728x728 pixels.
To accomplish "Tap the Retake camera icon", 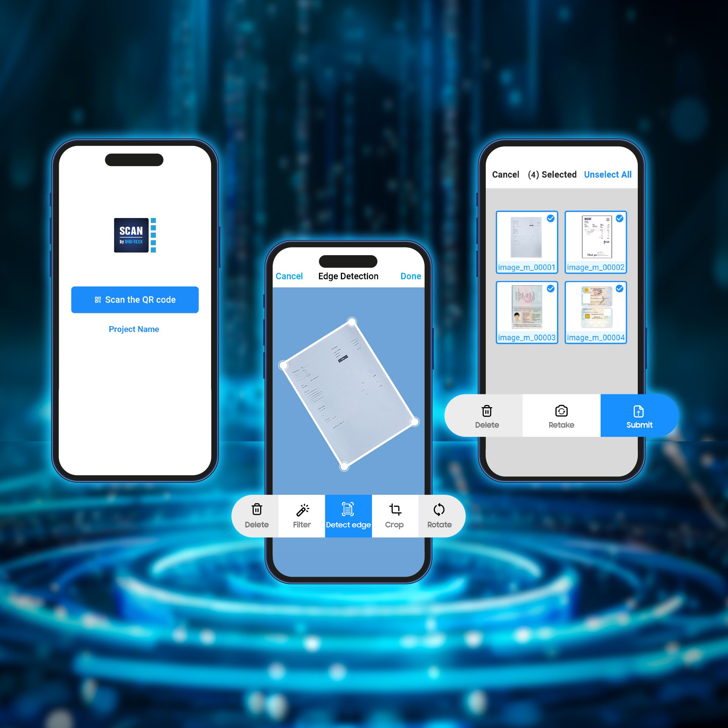I will [561, 412].
